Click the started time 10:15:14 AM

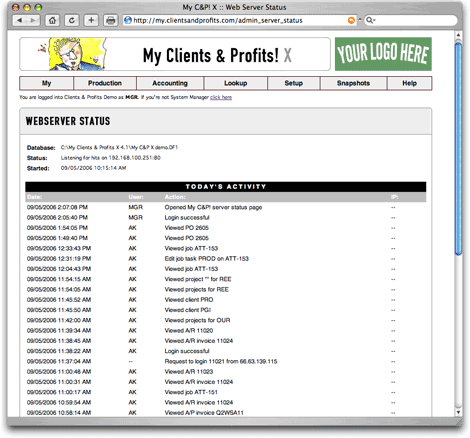pyautogui.click(x=93, y=168)
